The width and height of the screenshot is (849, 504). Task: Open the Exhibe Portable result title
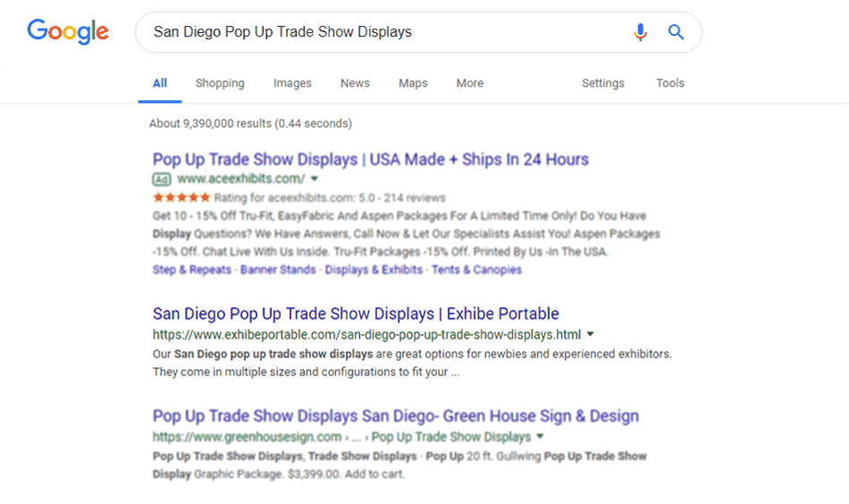[x=356, y=314]
